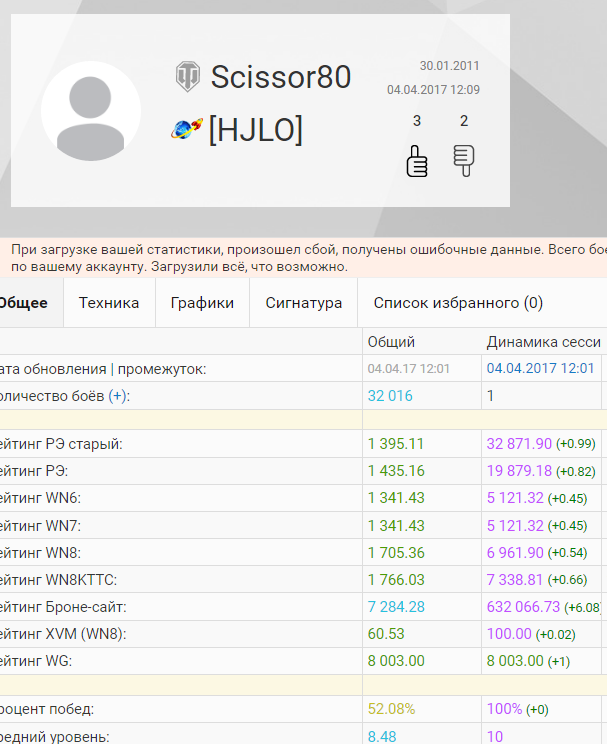607x744 pixels.
Task: Click the Динамика сессии column header
Action: pyautogui.click(x=543, y=342)
